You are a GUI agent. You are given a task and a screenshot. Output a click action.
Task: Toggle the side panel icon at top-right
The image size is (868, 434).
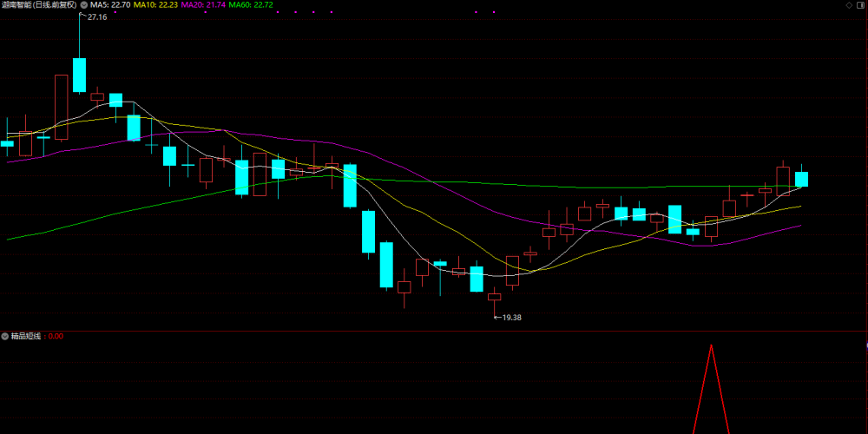coord(861,5)
